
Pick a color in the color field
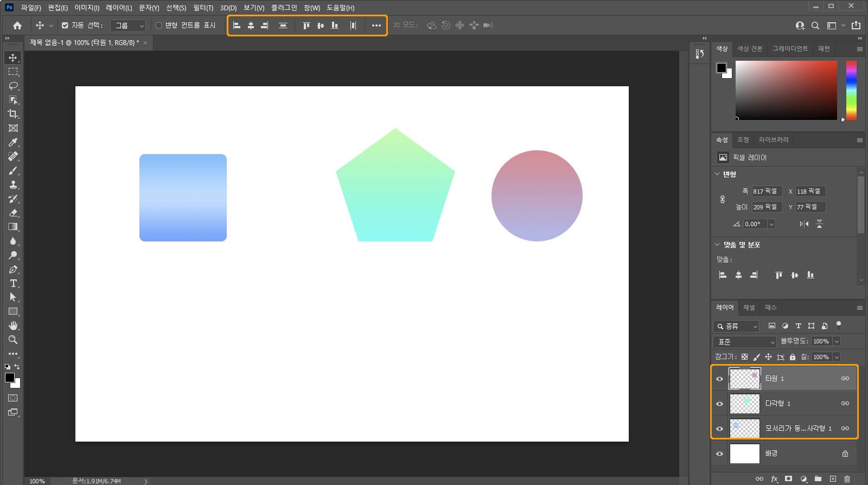coord(786,90)
